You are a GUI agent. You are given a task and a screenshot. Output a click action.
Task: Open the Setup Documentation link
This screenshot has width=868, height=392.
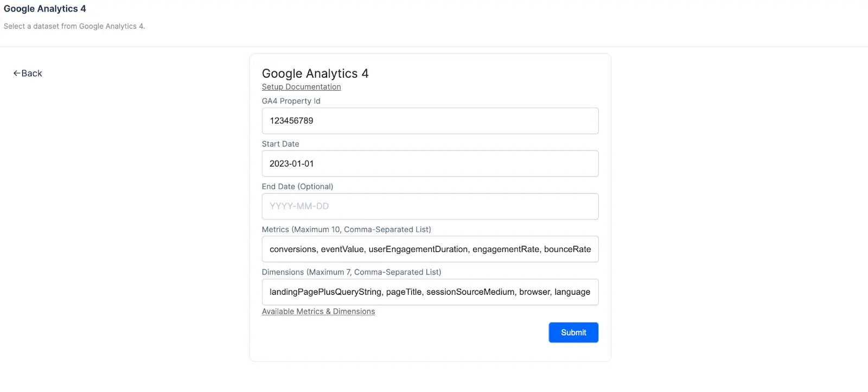coord(301,86)
